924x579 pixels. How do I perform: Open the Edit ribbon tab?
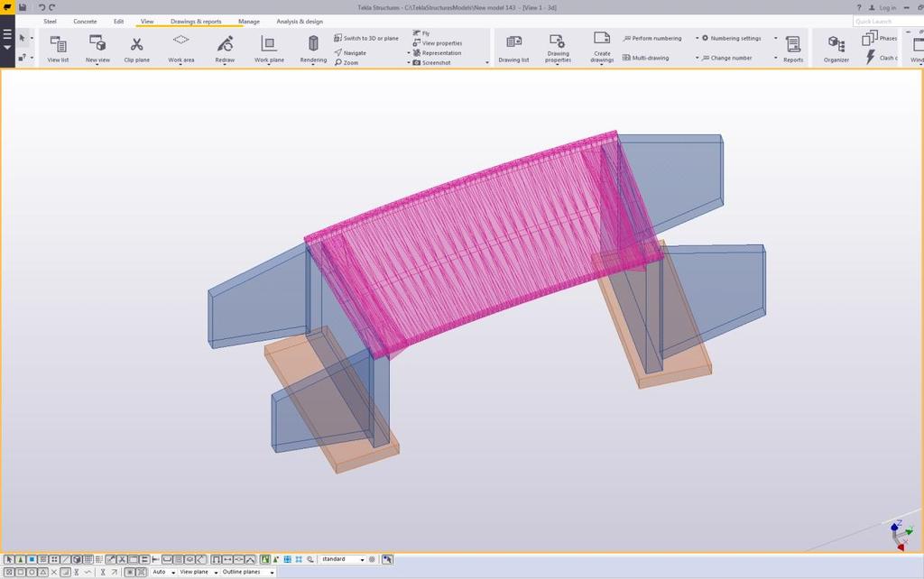pos(118,22)
